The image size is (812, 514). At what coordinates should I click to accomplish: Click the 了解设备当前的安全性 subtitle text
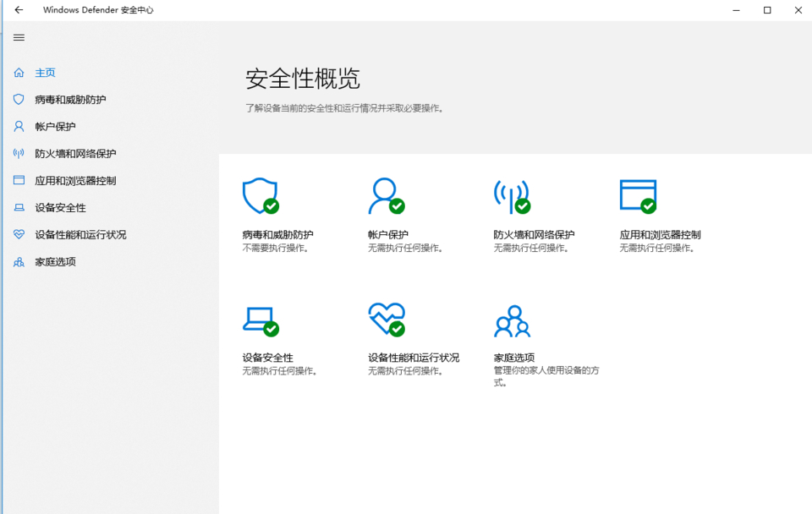pyautogui.click(x=345, y=108)
